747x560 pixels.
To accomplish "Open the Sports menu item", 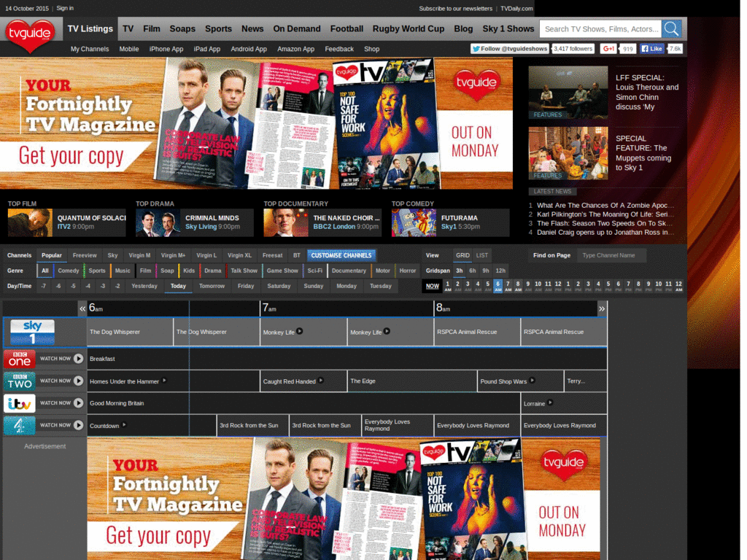I will pos(218,28).
